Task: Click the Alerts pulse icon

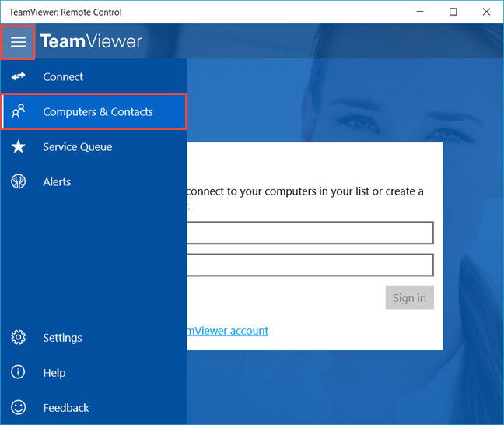Action: tap(19, 181)
